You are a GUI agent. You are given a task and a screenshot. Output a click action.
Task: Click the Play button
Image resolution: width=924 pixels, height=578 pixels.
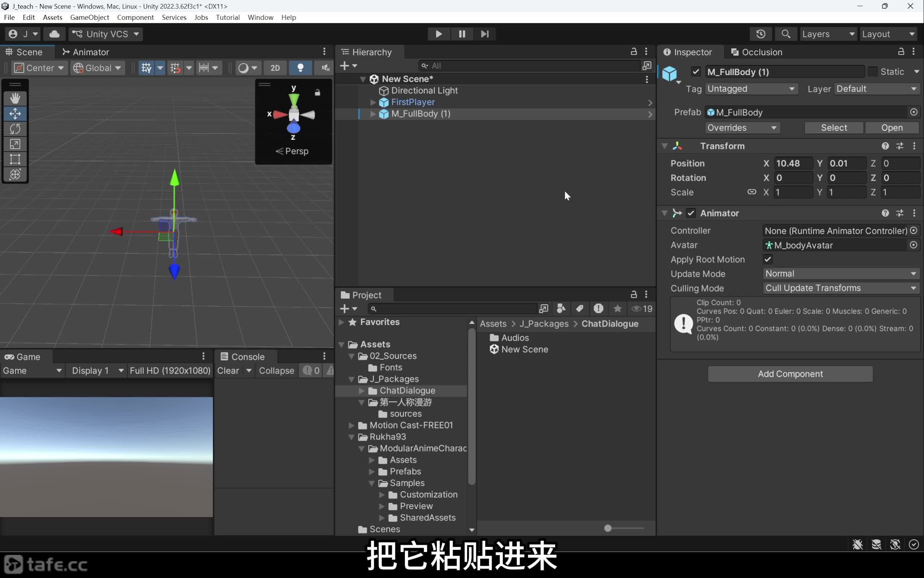439,34
